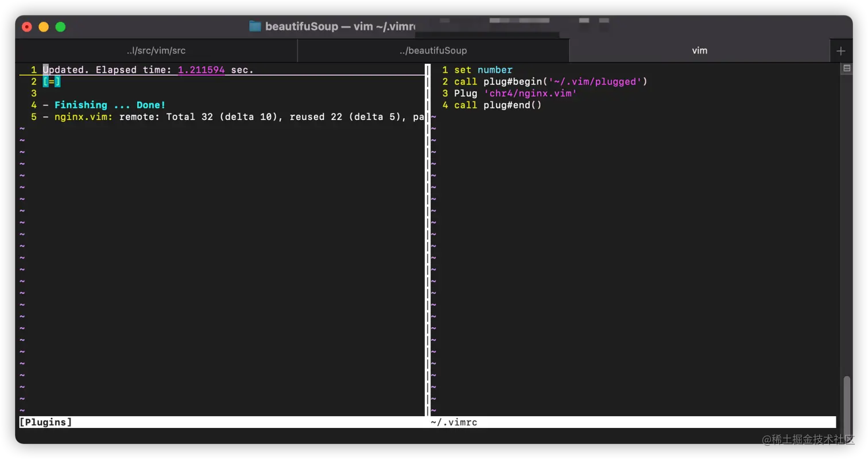Click the 'call plug#end()' line
This screenshot has width=868, height=459.
click(x=498, y=105)
